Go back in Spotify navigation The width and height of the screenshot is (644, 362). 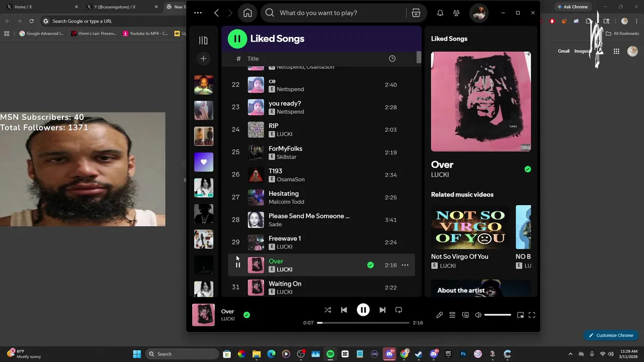(x=216, y=13)
